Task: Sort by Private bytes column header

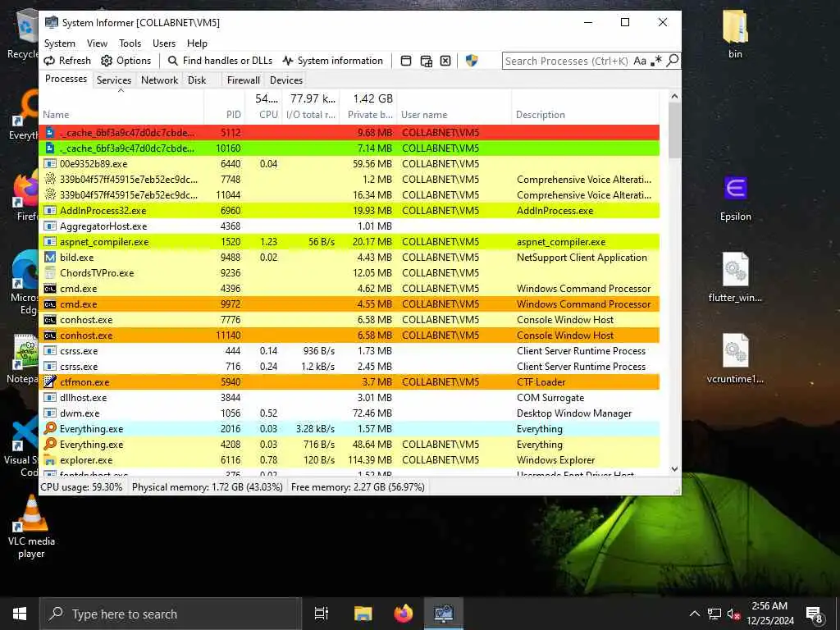Action: pos(368,107)
